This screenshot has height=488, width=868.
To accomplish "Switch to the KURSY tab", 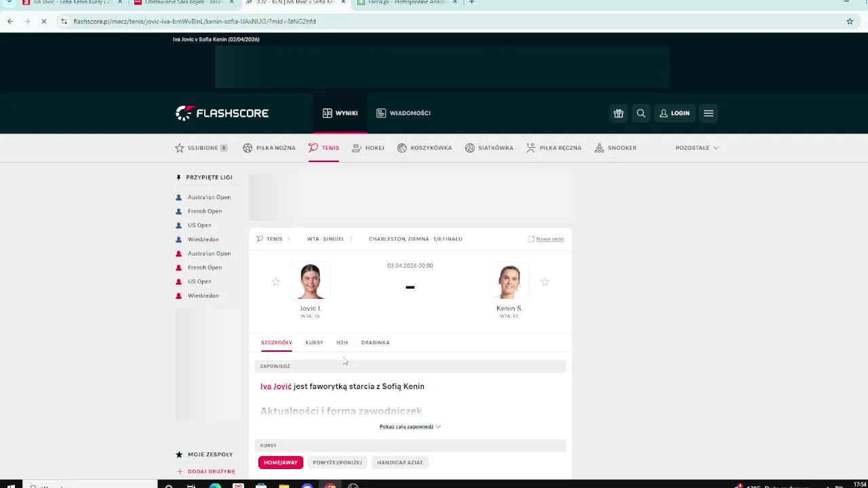I will 314,342.
